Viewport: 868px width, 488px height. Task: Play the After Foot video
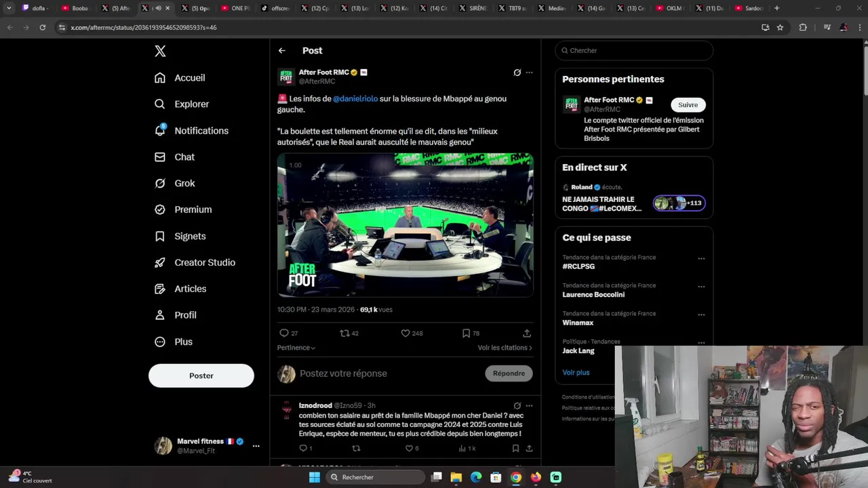[405, 225]
